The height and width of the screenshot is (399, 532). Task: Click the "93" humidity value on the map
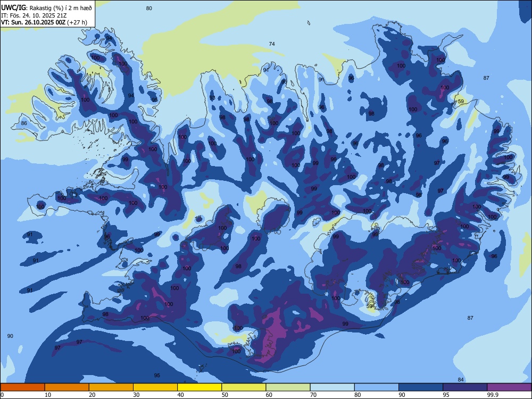point(212,98)
